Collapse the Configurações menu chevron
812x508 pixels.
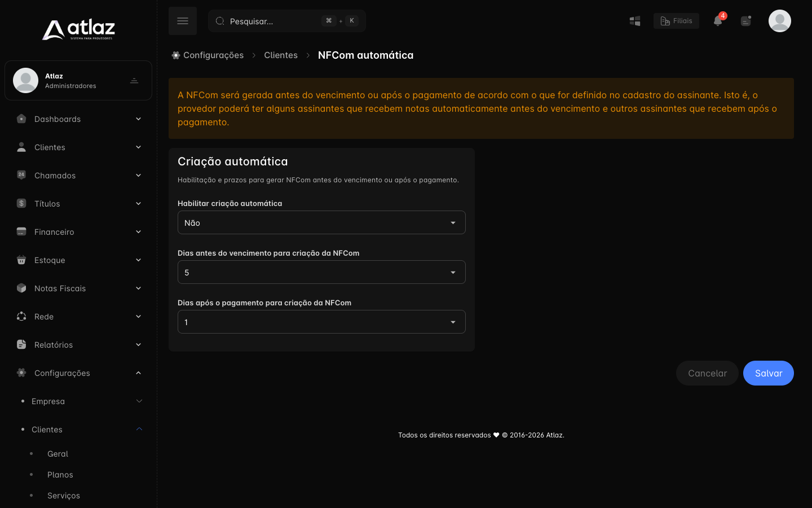[x=139, y=373]
